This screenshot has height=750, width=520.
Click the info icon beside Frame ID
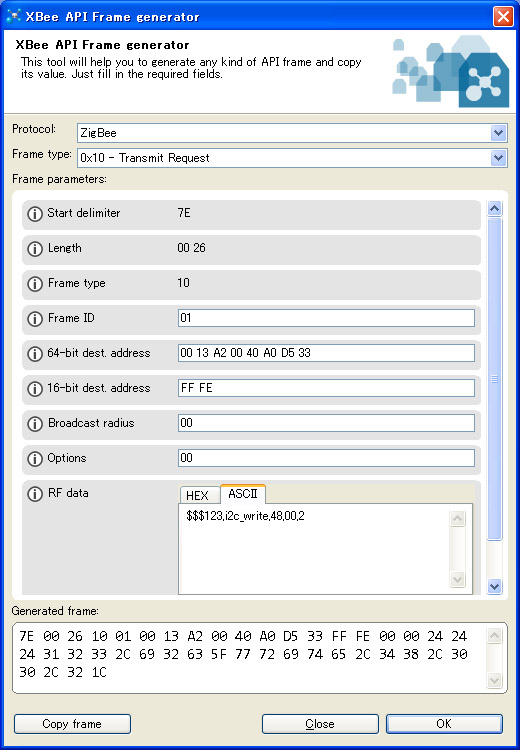34,319
